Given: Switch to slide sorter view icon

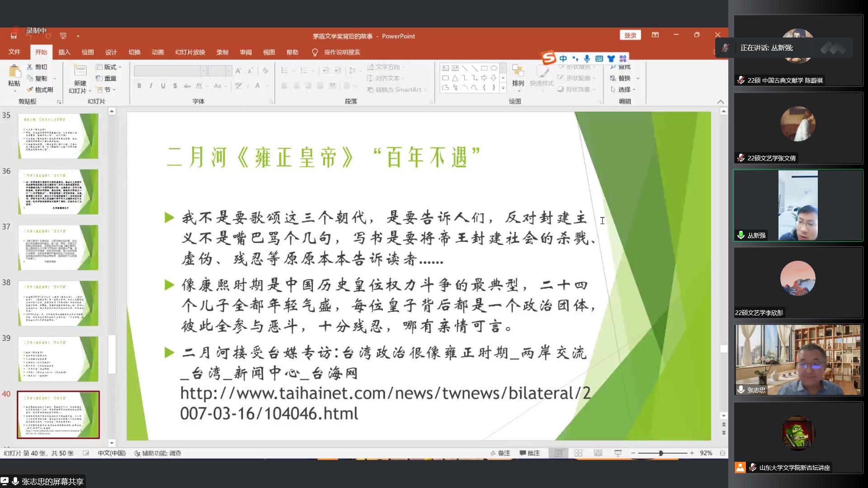Looking at the screenshot, I should point(578,453).
